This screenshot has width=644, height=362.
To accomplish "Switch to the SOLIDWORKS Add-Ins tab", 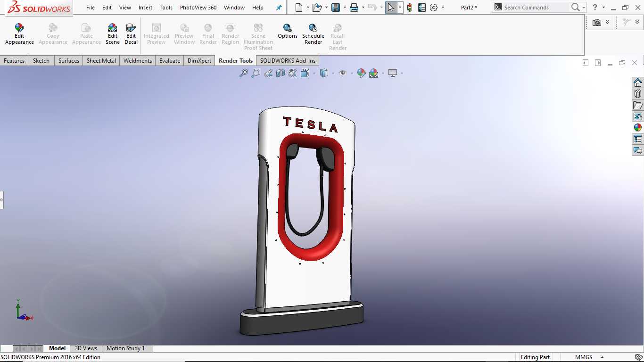I will coord(288,61).
